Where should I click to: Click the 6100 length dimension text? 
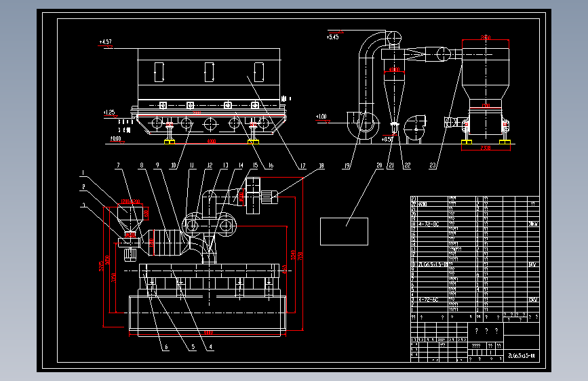(x=208, y=333)
